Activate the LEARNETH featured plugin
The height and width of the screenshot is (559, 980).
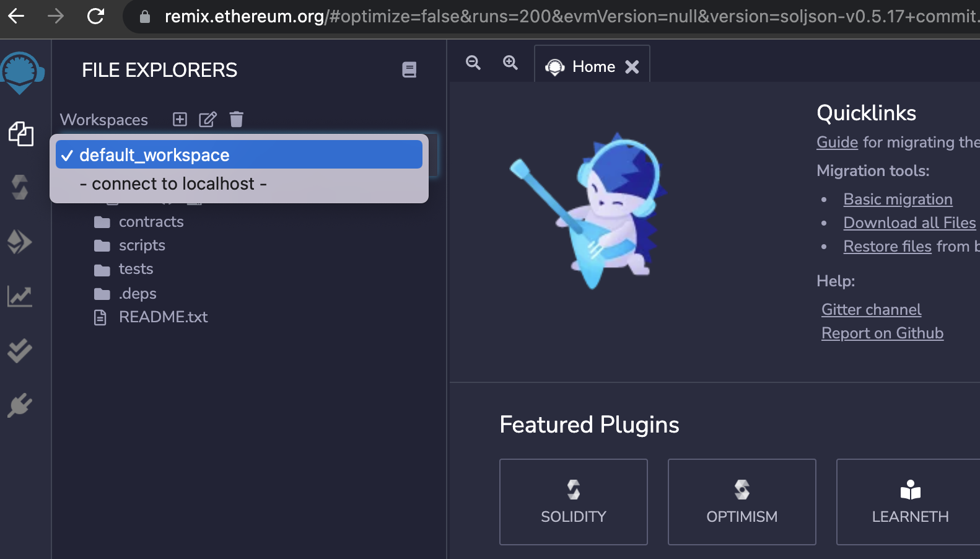coord(909,502)
